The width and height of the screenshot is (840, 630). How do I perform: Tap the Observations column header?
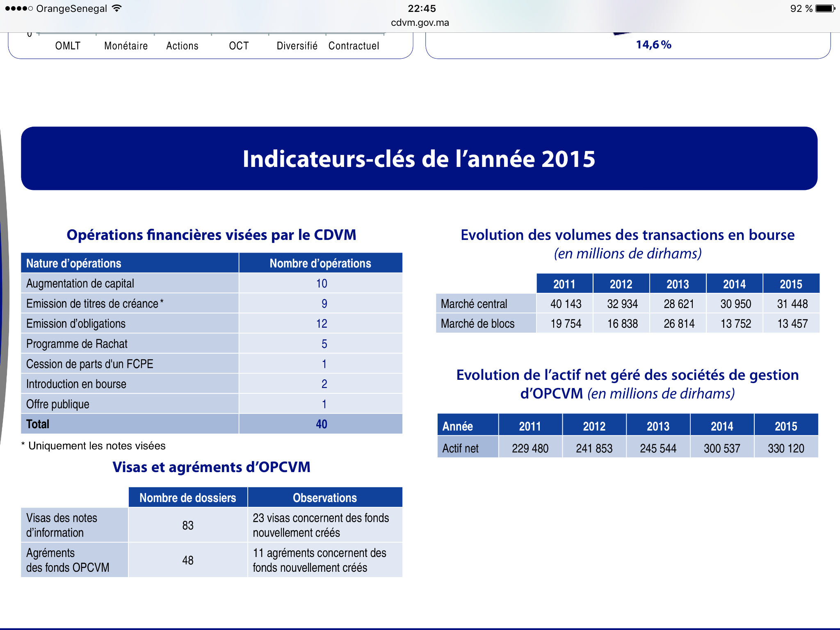click(x=325, y=498)
